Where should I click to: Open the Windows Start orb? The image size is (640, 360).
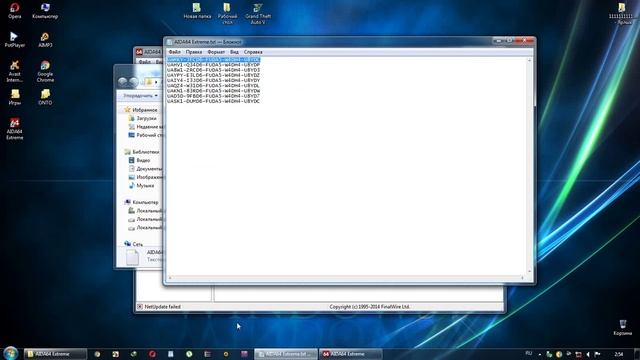tap(11, 353)
